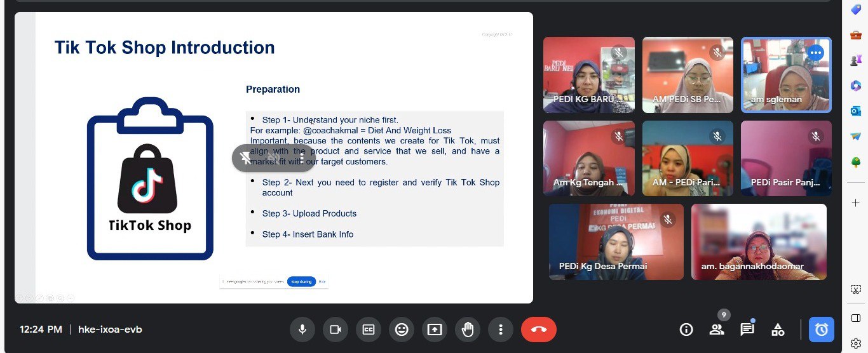Open more options in call controls

501,330
